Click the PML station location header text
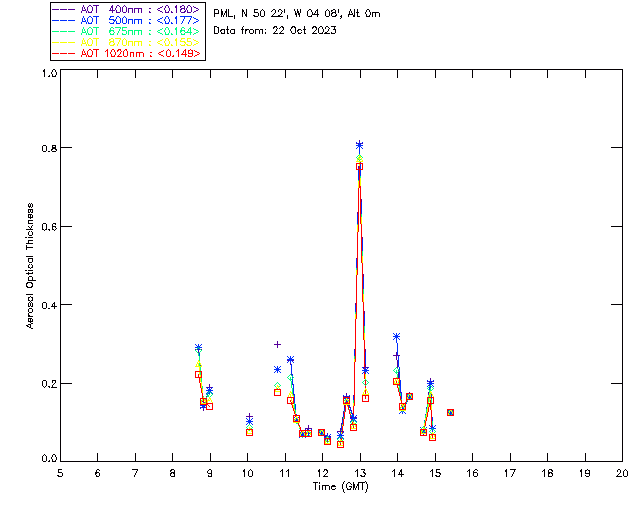Viewport: 640px width, 512px height. (x=297, y=14)
